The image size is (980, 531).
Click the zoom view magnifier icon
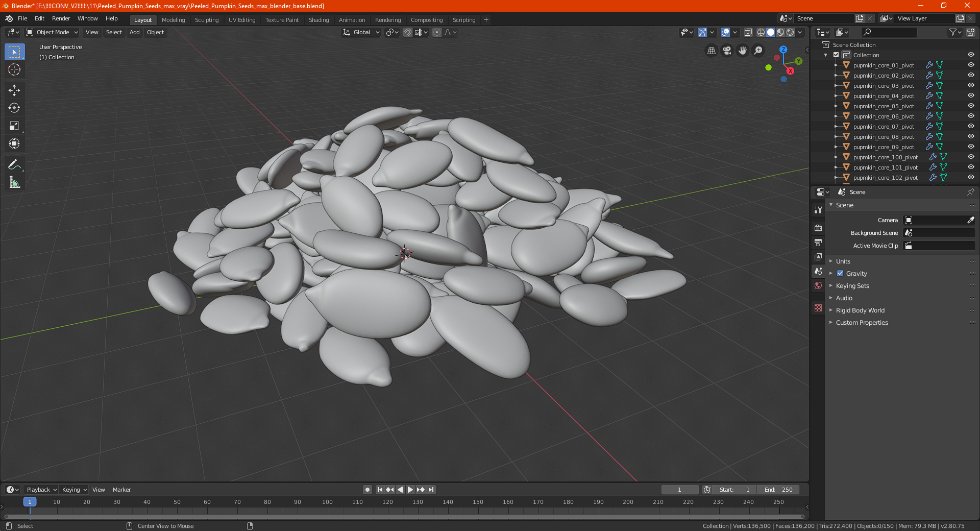point(758,51)
